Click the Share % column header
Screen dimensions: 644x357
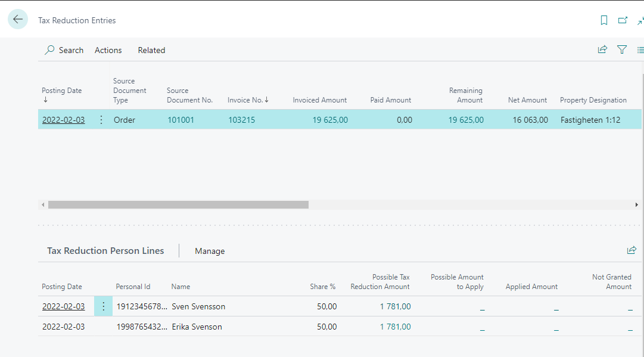323,286
